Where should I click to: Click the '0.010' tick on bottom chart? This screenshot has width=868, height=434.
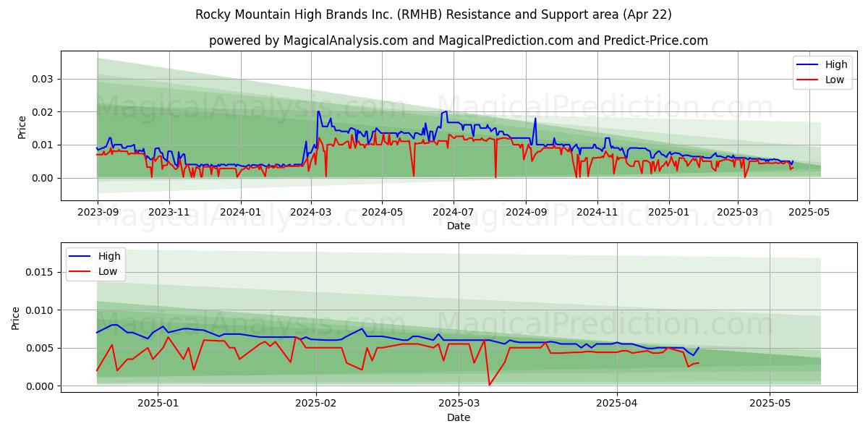click(x=41, y=310)
